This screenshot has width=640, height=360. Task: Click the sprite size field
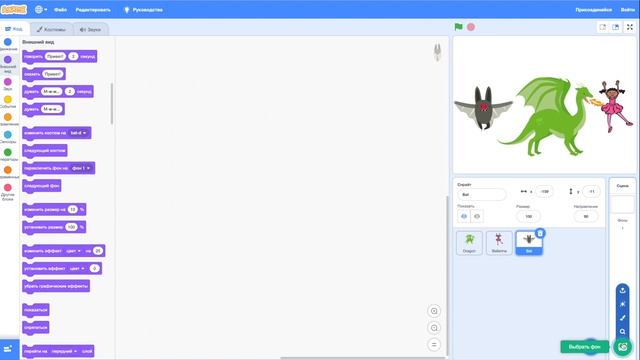pyautogui.click(x=529, y=216)
